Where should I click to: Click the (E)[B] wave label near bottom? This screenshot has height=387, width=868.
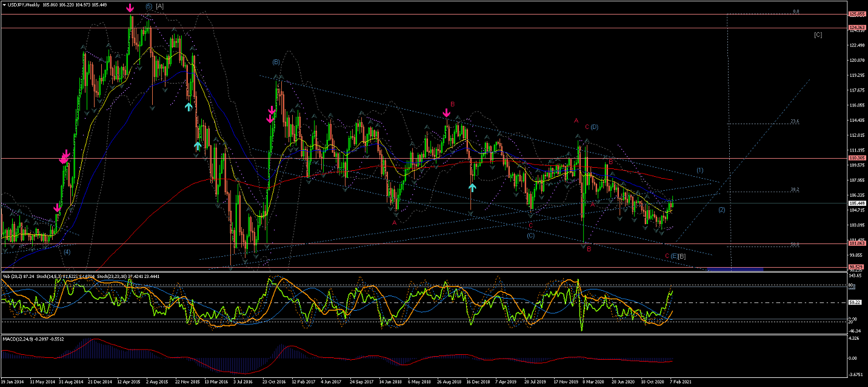[x=678, y=256]
